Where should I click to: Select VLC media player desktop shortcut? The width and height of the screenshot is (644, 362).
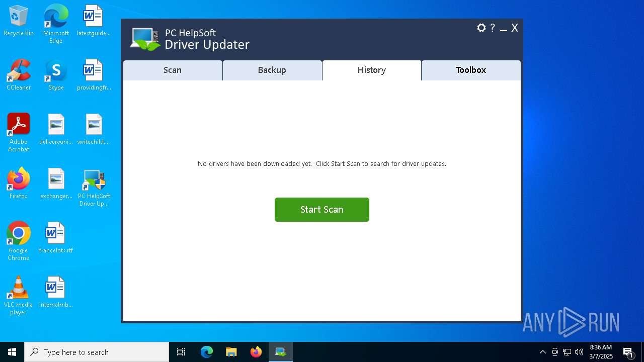[19, 296]
